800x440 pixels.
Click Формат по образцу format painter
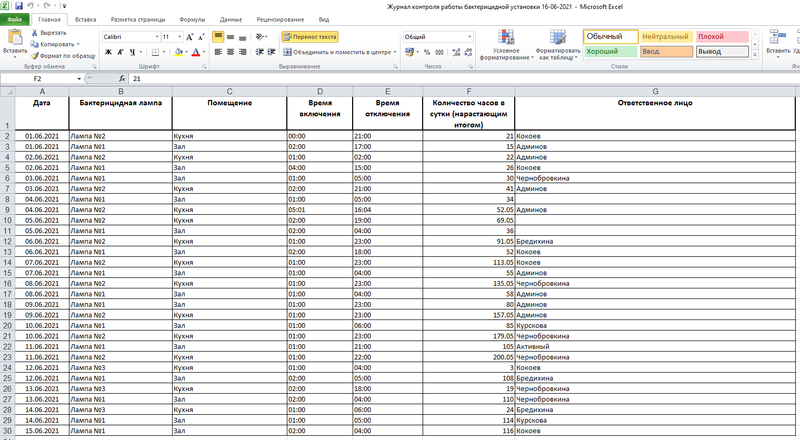tap(63, 56)
